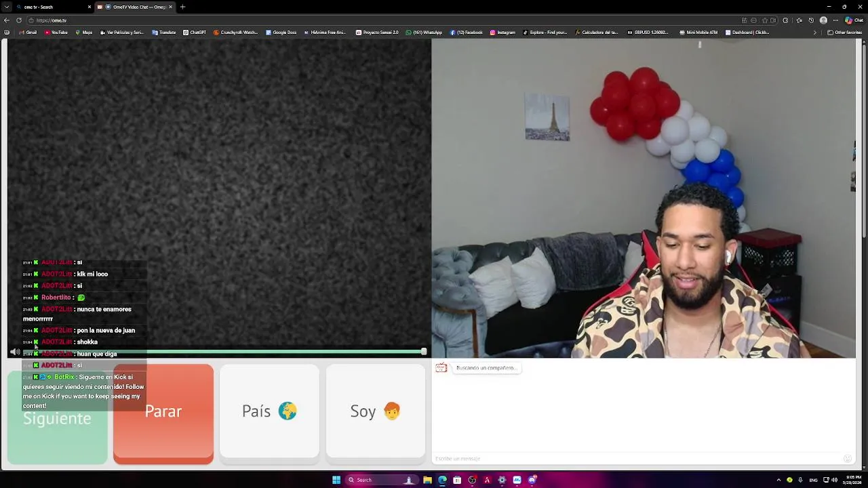Open the Other favorites folder
This screenshot has width=868, height=488.
point(844,32)
